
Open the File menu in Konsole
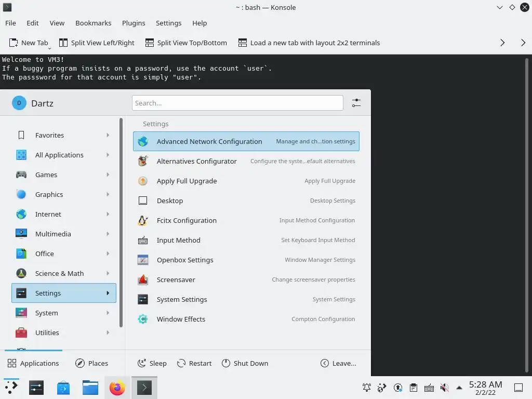[x=10, y=23]
